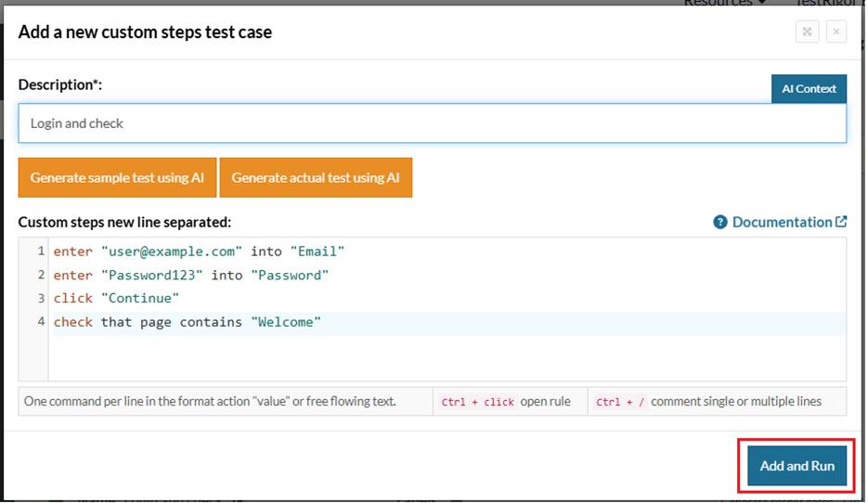The height and width of the screenshot is (503, 868).
Task: Open the Documentation link
Action: coord(782,223)
